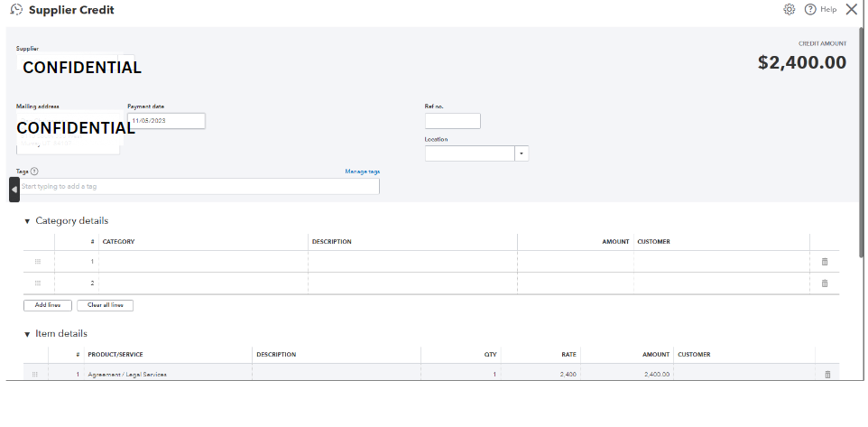Screen dimensions: 868x427
Task: Delete category line 2 with trash icon
Action: pos(825,283)
